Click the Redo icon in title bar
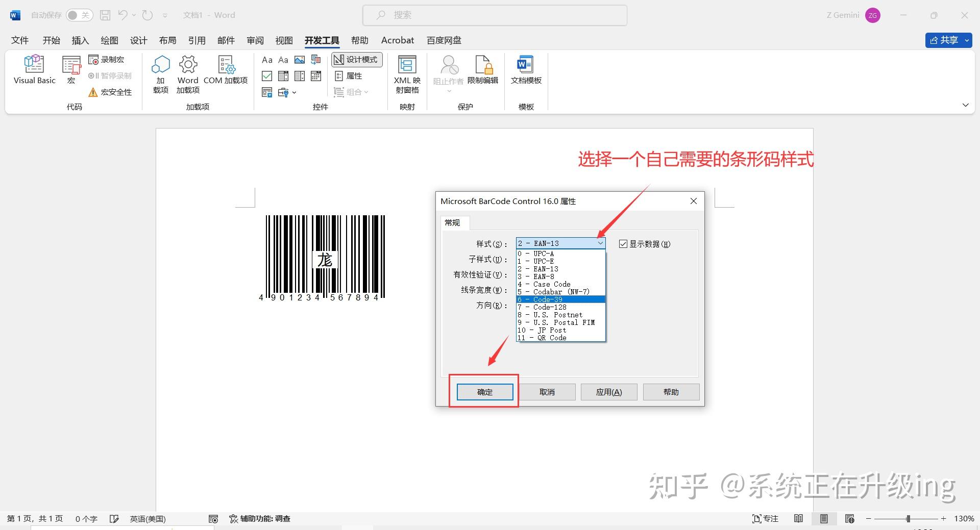The image size is (980, 530). [148, 15]
